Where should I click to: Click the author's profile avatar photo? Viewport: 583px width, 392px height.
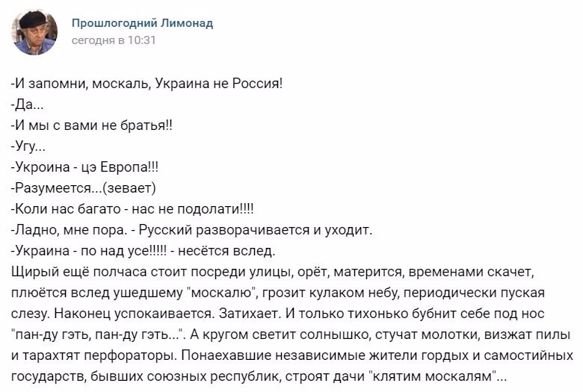click(34, 32)
